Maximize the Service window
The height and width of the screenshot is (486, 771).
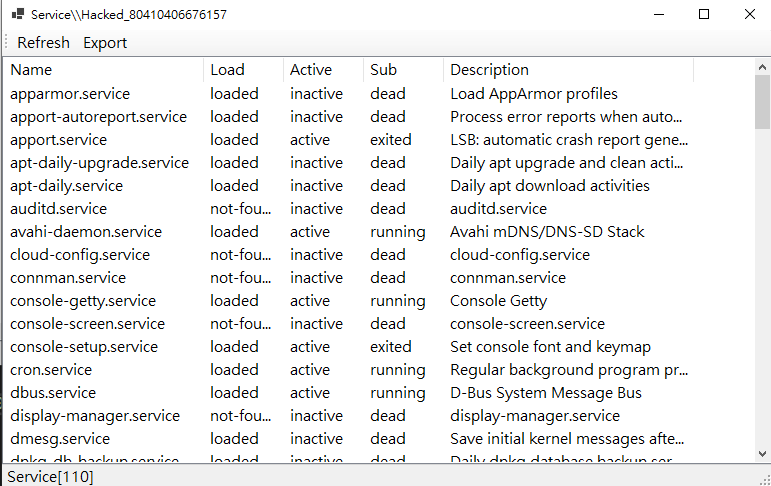(704, 14)
